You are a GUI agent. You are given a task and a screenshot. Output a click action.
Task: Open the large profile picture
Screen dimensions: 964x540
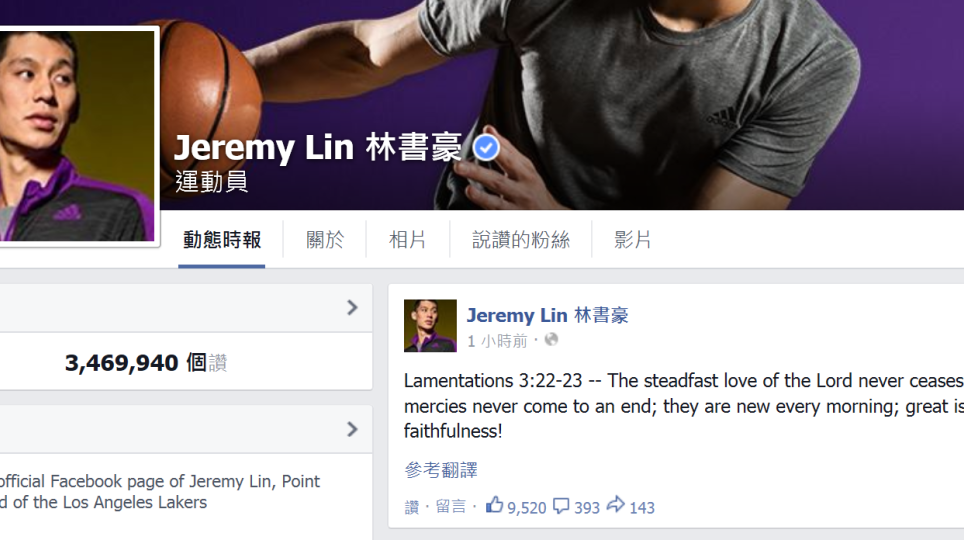[x=76, y=135]
